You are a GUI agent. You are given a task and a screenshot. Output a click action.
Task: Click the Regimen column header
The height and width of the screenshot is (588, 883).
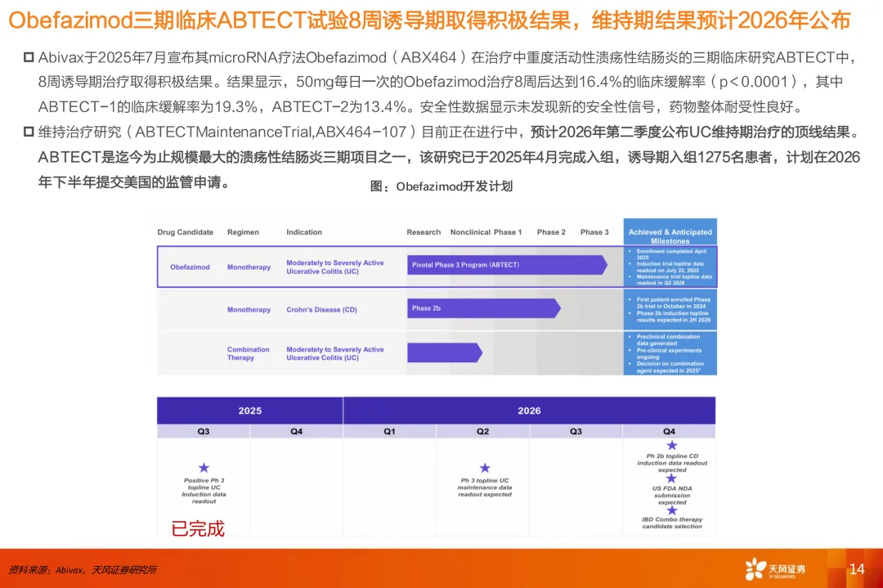coord(243,232)
